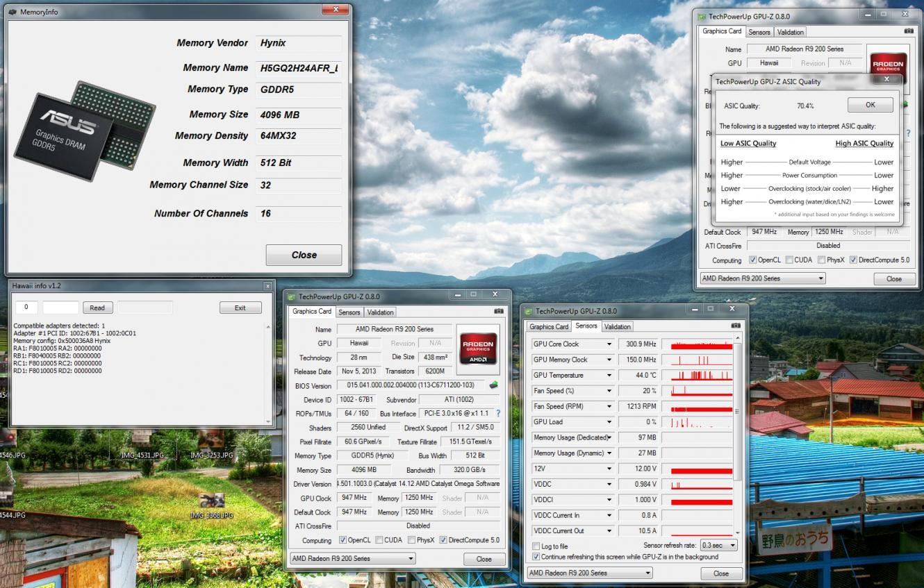Enable Log to file checkbox

point(536,546)
